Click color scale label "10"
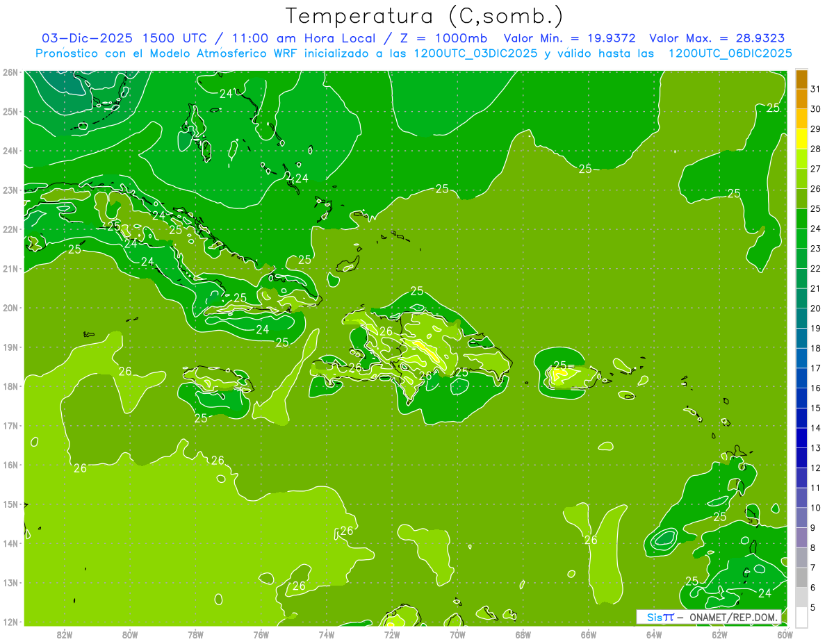This screenshot has height=644, width=834. (x=815, y=507)
